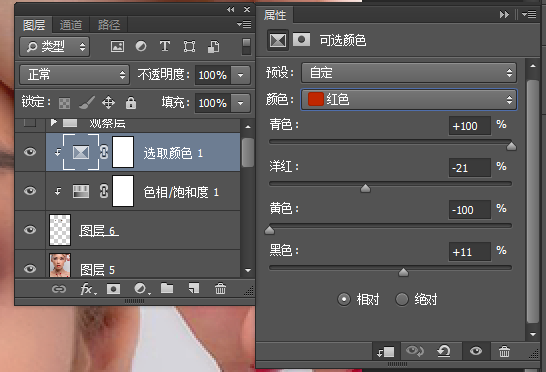This screenshot has width=546, height=372.
Task: Clip adjustment to layer below icon
Action: [386, 351]
